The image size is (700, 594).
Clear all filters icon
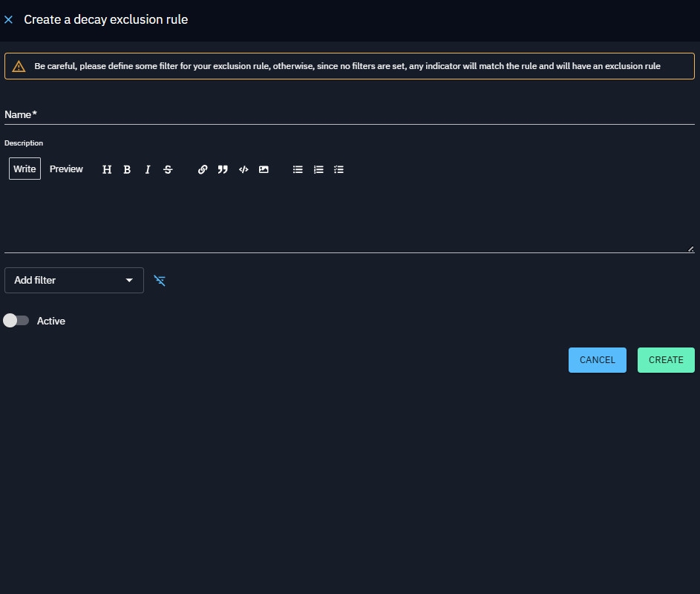(x=160, y=280)
